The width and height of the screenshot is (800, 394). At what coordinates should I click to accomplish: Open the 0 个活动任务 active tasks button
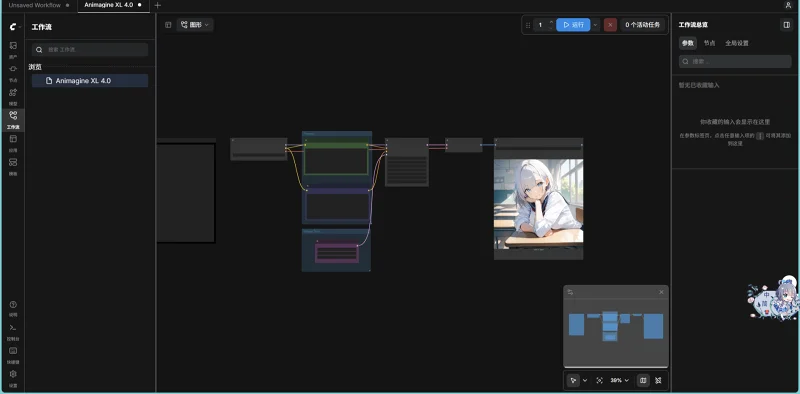643,24
